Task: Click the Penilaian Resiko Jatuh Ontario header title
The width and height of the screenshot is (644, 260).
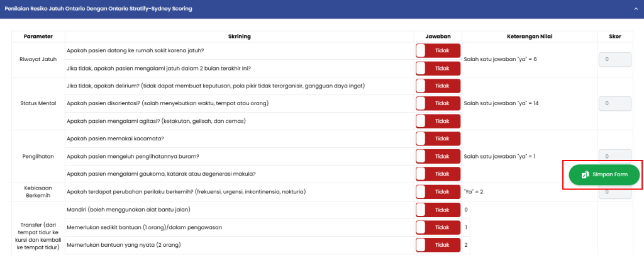Action: 99,9
